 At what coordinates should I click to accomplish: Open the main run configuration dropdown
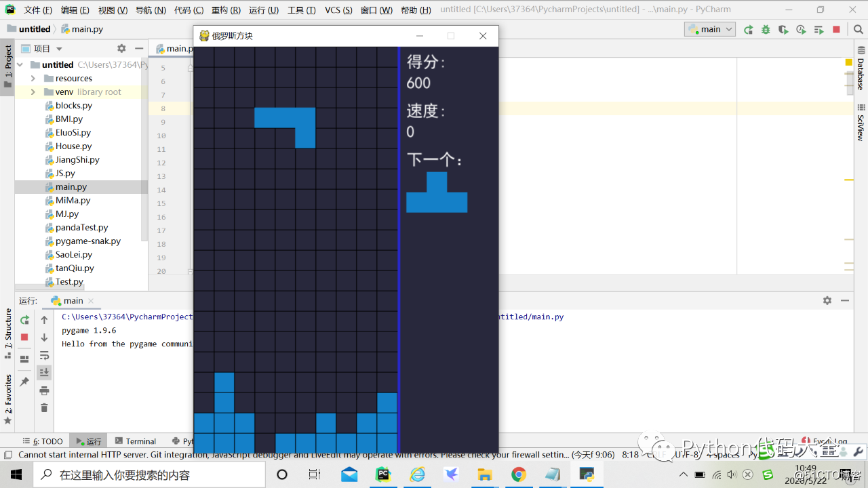[x=710, y=29]
